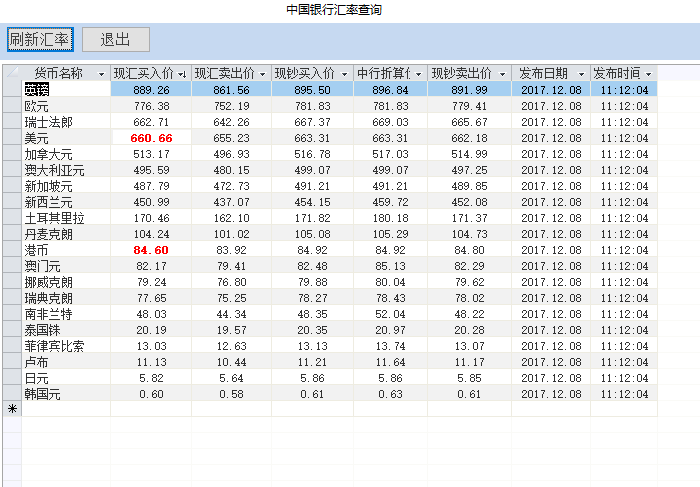Viewport: 700px width, 487px height.
Task: Open the 现汇买入价 column sort dropdown
Action: coord(182,74)
